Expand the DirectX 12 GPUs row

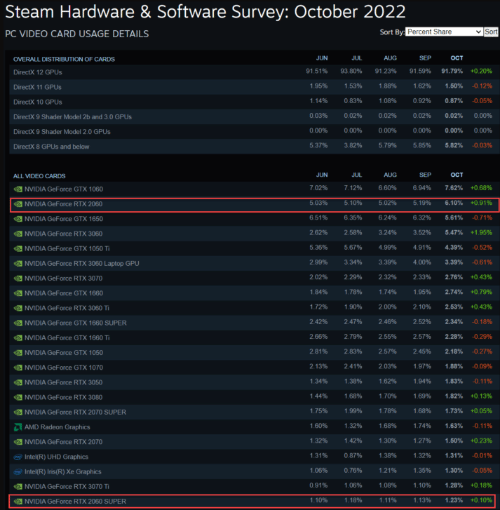click(252, 72)
